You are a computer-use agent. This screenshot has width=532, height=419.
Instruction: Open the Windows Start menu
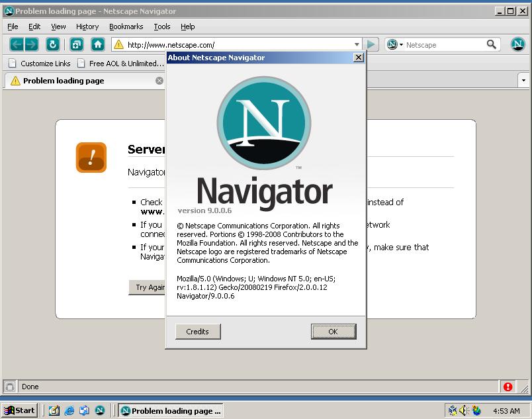[19, 410]
